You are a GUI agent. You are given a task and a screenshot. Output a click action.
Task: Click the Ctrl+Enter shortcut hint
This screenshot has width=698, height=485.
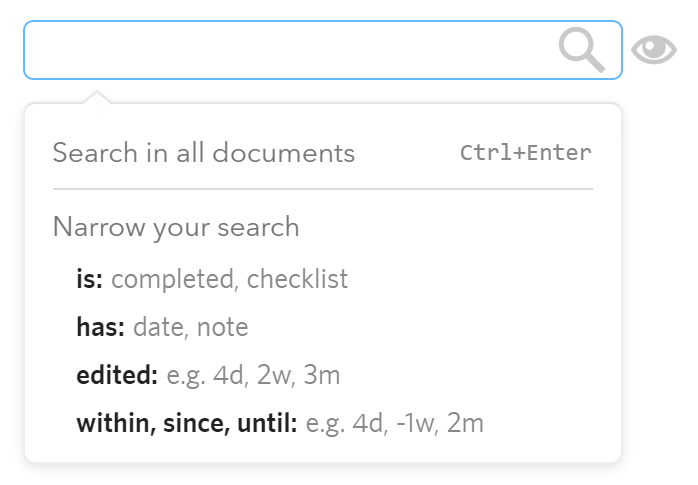point(525,153)
